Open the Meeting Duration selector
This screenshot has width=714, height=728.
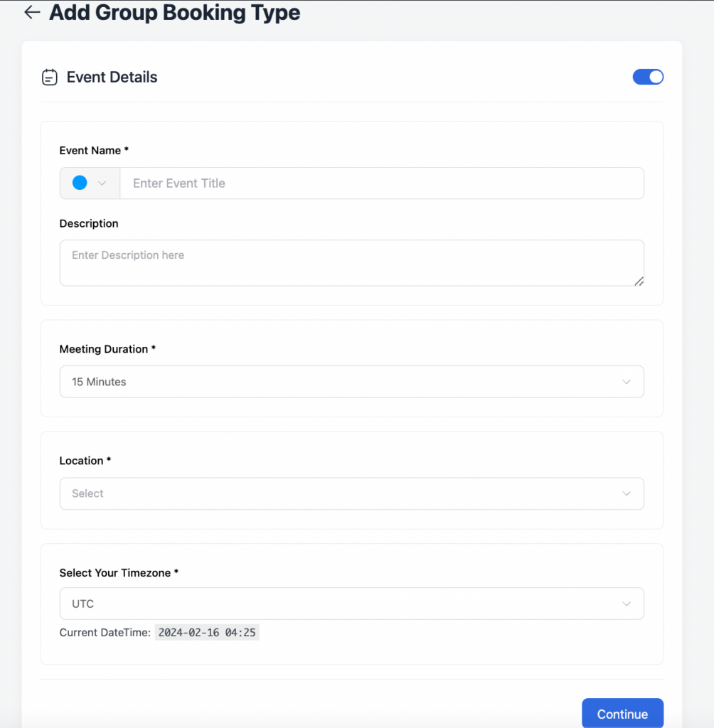(351, 382)
